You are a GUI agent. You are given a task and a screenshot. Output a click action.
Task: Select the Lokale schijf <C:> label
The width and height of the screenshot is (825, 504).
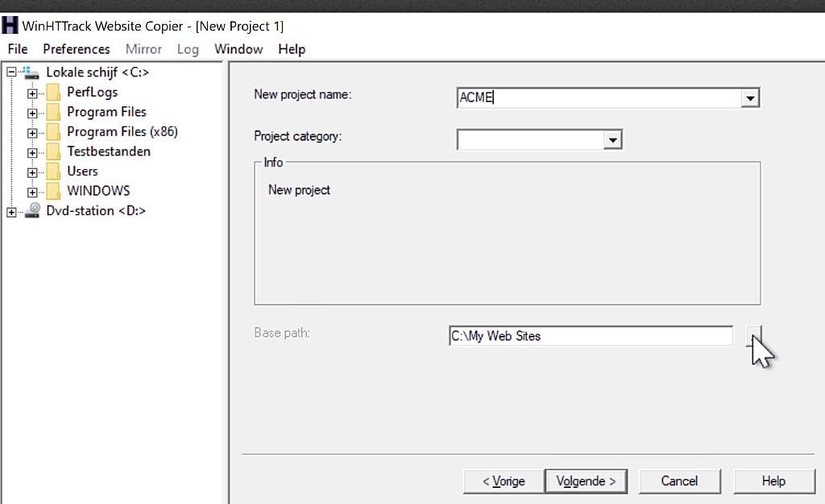coord(97,72)
